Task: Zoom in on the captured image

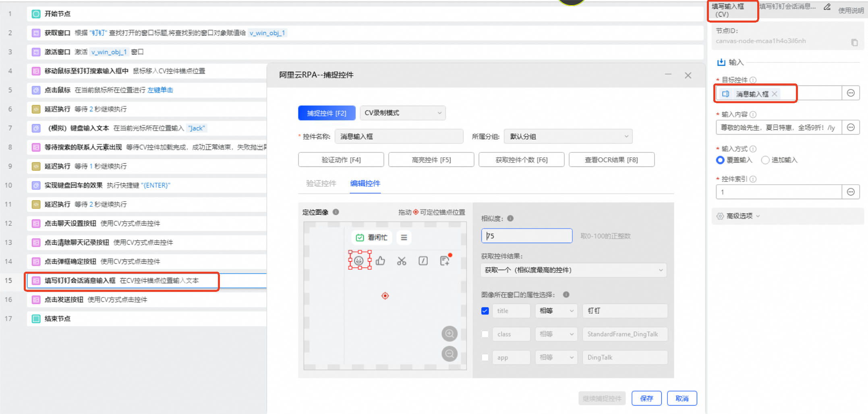Action: 450,334
